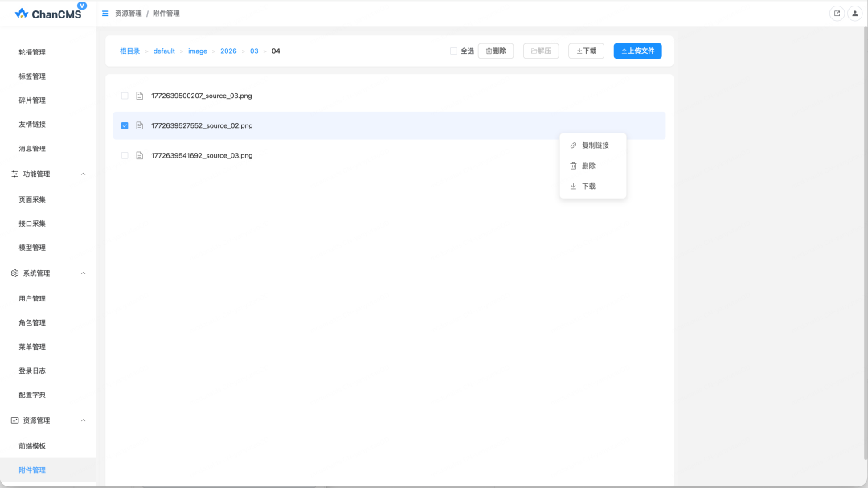Collapse the 资源管理 section chevron
868x488 pixels.
click(x=83, y=420)
